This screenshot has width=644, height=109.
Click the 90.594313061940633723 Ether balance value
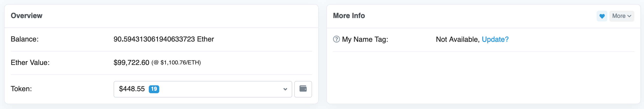[164, 39]
